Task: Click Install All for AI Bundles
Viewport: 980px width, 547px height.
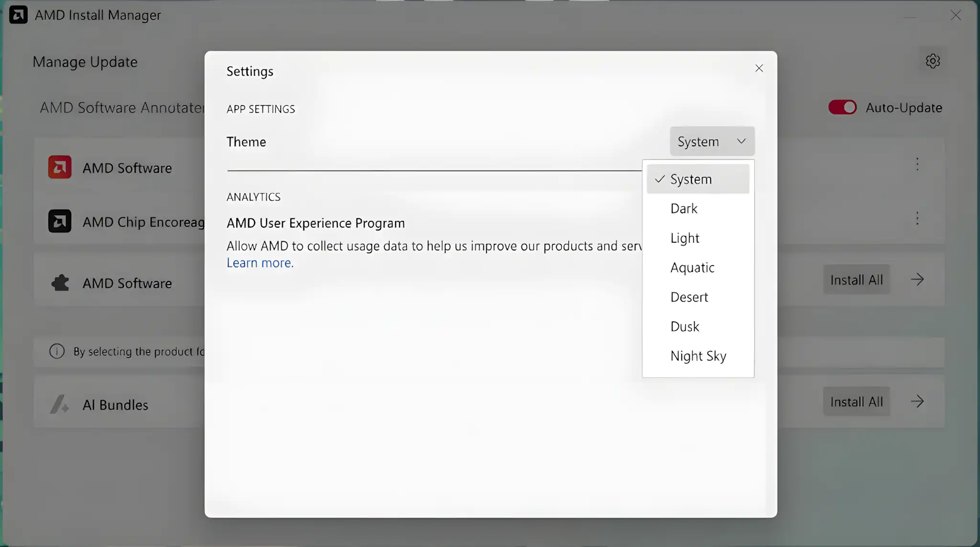Action: pos(857,402)
